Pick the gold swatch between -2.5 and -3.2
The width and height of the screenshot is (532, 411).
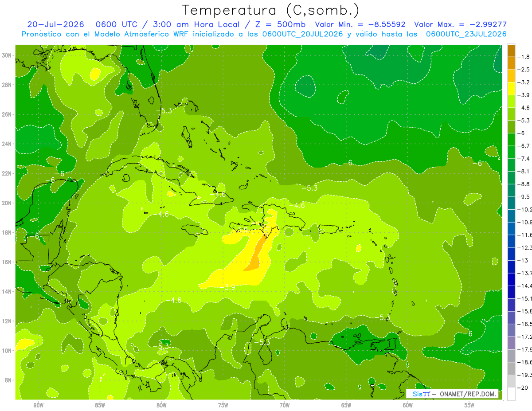511,76
